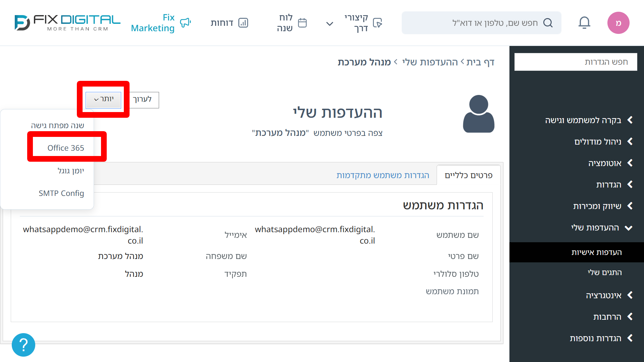Switch to פרטים כלליים tab
Viewport: 644px width, 362px height.
[468, 175]
